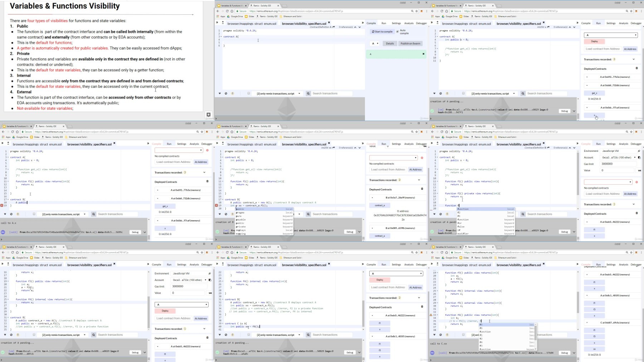Click the Details button in the top-center frame
The width and height of the screenshot is (644, 362).
coord(390,43)
